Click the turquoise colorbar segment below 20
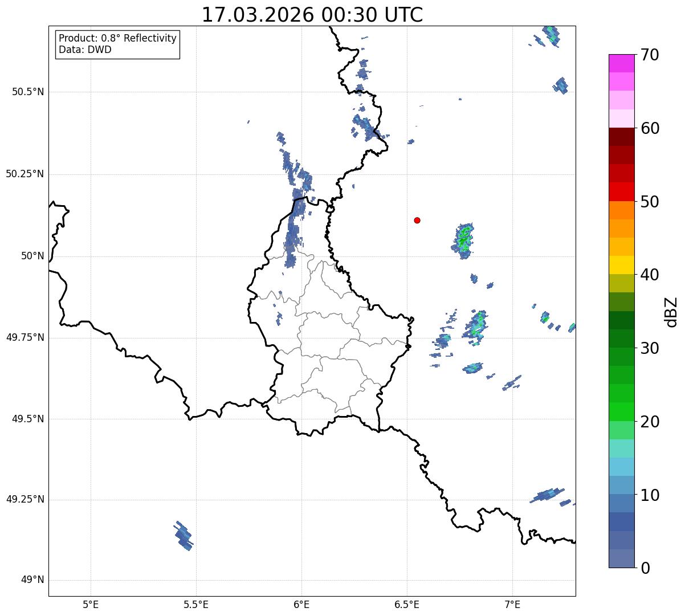 (x=622, y=448)
